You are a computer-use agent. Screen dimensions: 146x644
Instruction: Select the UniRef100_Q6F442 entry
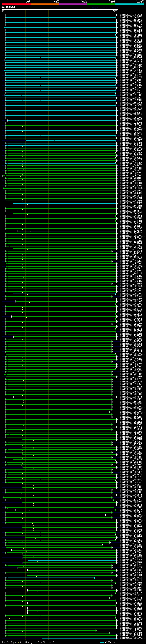click(x=131, y=306)
